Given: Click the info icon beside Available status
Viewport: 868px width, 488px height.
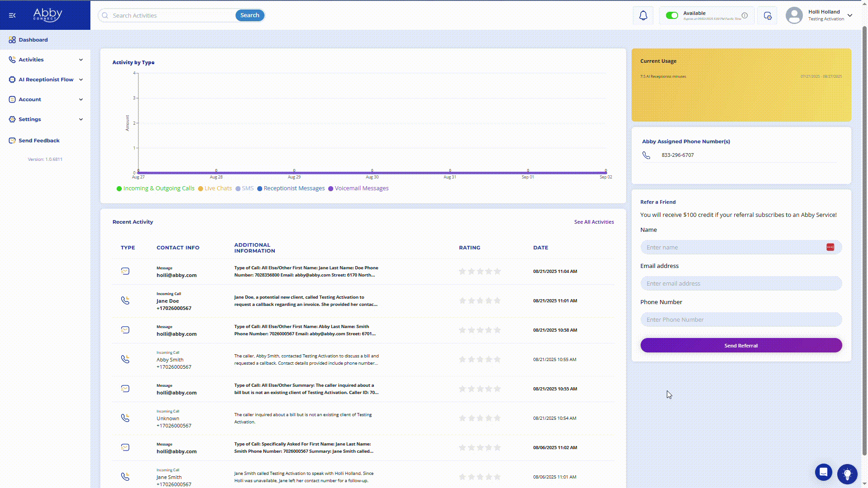Looking at the screenshot, I should [x=745, y=15].
